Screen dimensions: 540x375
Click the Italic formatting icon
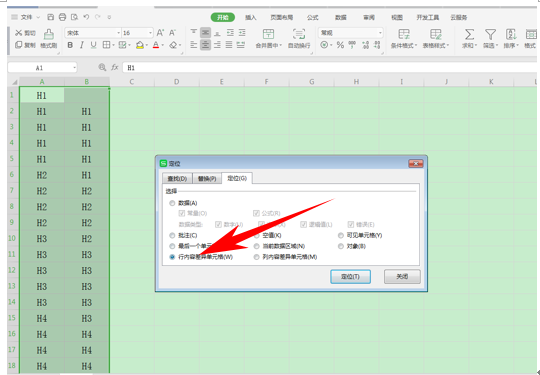(x=82, y=45)
